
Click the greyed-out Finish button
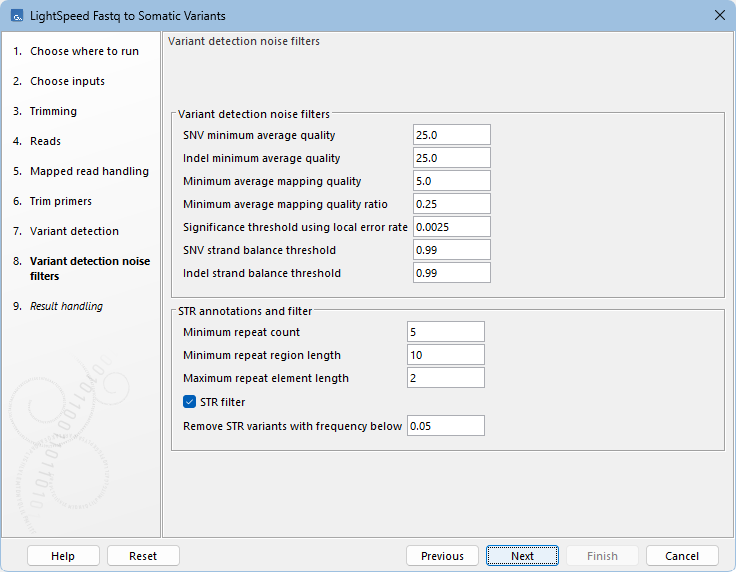tap(602, 556)
